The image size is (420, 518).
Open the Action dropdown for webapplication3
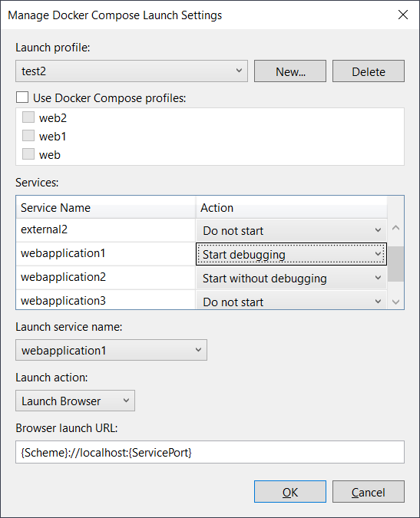(x=291, y=300)
